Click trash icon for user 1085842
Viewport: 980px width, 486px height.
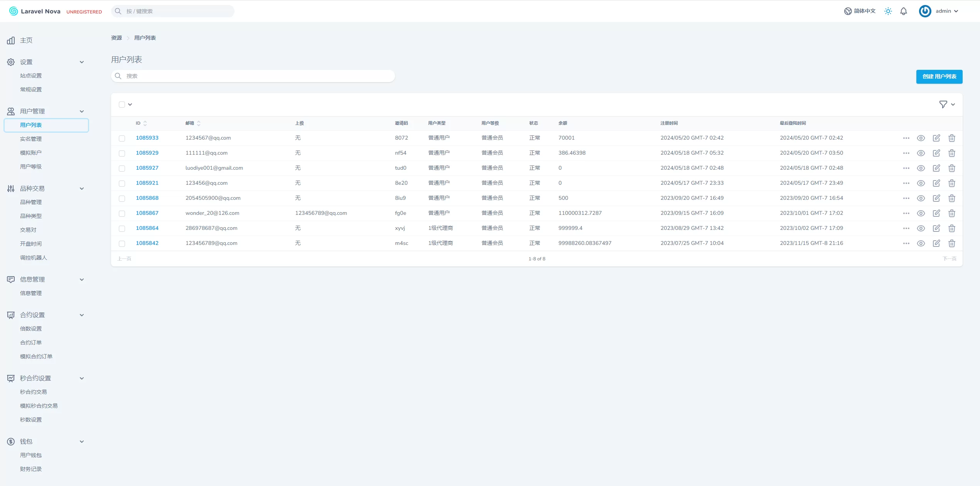952,243
